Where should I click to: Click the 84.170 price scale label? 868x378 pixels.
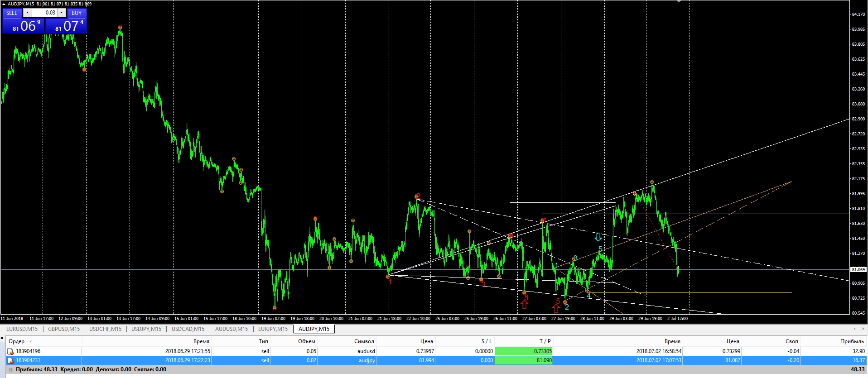858,14
